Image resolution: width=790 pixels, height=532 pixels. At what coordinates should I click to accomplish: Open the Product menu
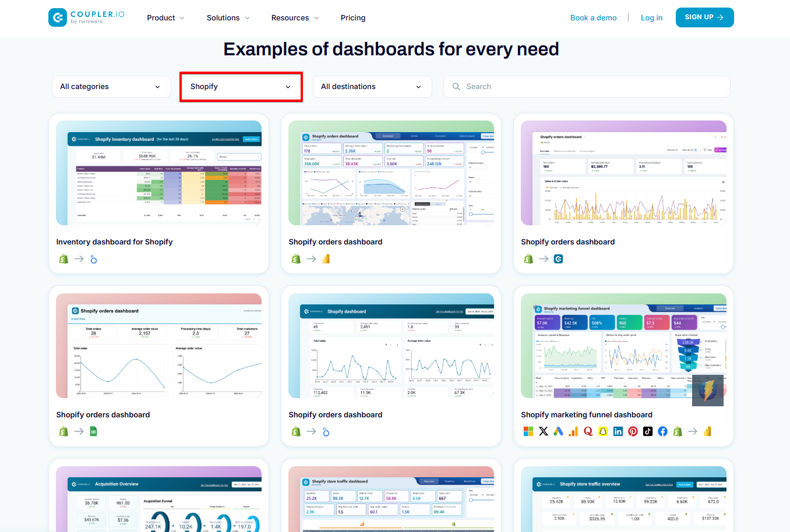point(165,18)
